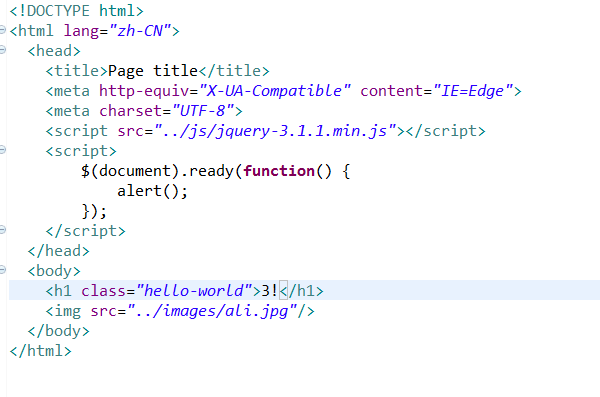
Task: Click the closing </html> tag
Action: (x=41, y=351)
